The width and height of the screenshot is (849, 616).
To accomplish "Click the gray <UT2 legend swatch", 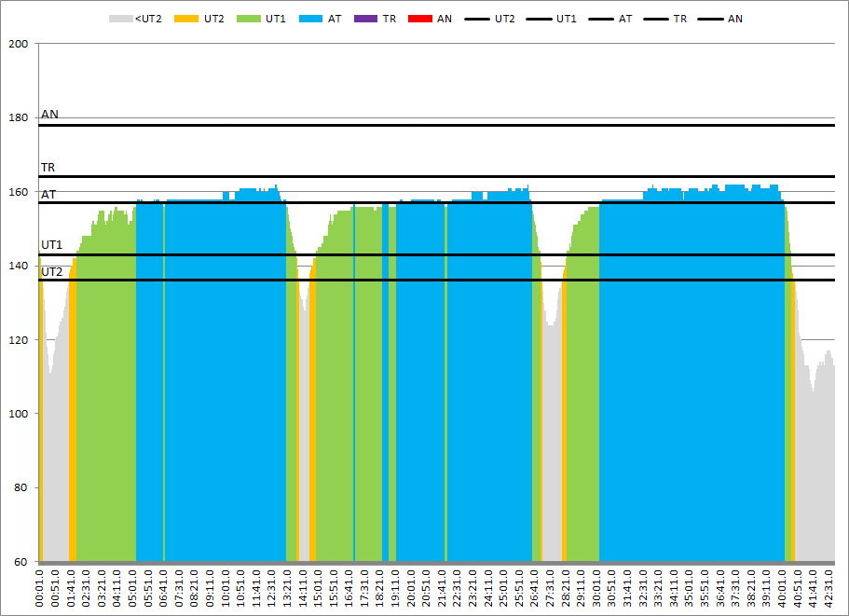I will (120, 19).
